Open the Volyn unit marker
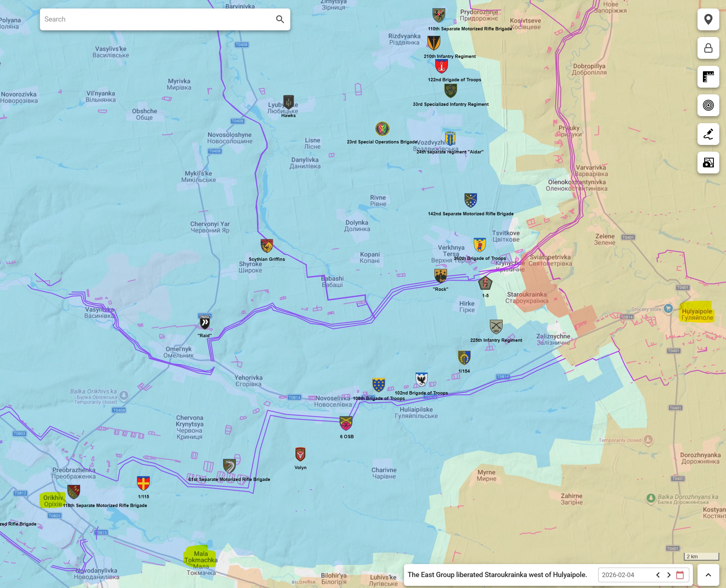This screenshot has width=726, height=588. coord(300,455)
